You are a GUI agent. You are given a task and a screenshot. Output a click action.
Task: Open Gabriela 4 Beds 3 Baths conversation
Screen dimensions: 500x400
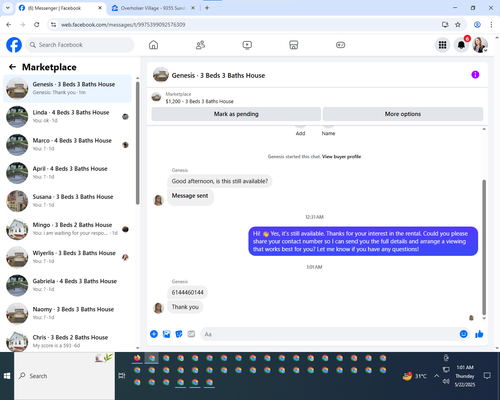click(67, 285)
